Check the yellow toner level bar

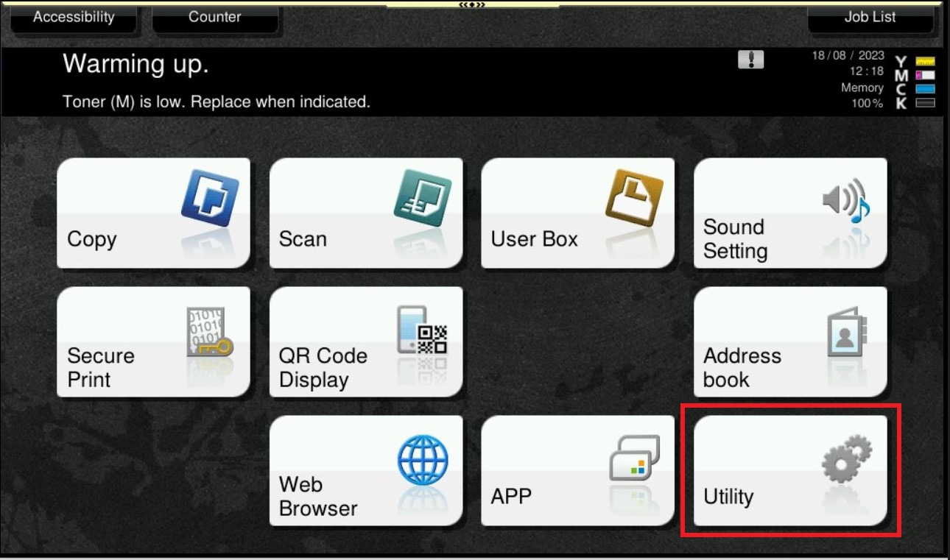925,61
